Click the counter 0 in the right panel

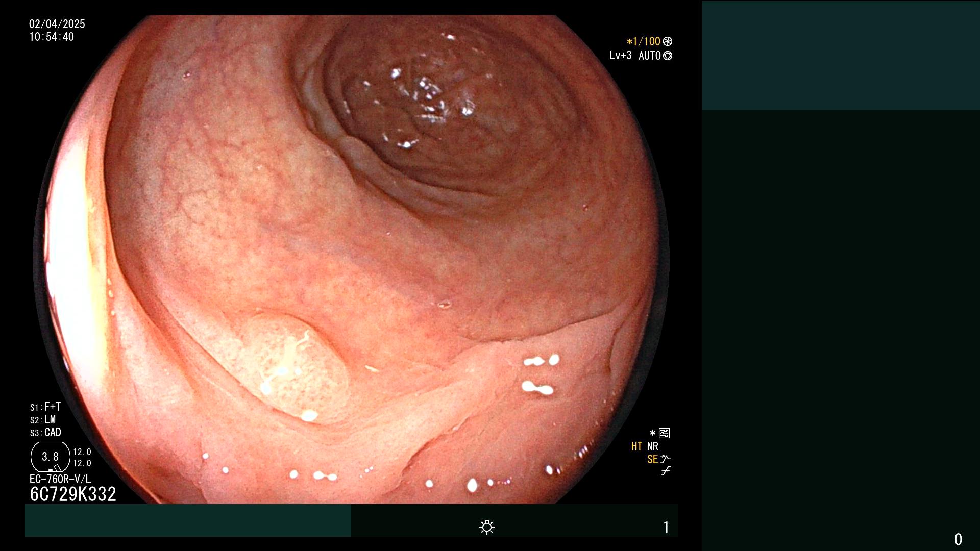959,539
